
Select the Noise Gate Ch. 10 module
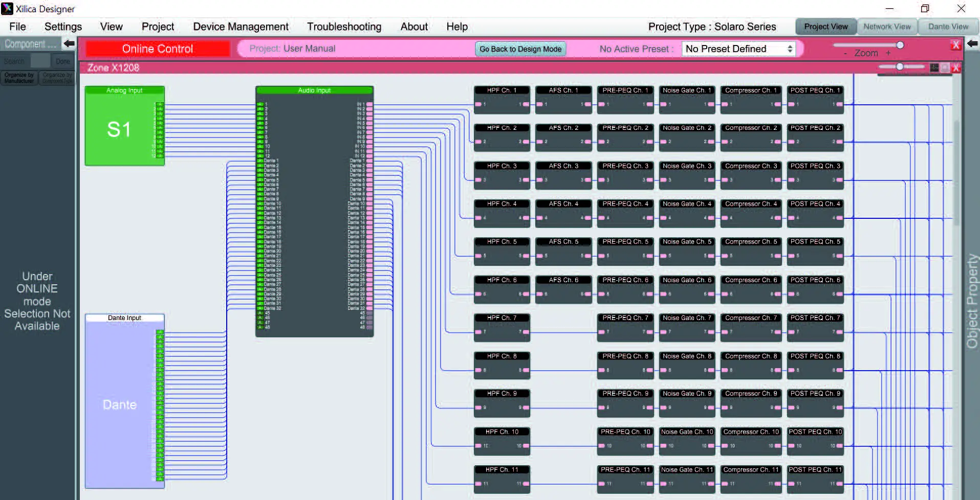[x=687, y=441]
